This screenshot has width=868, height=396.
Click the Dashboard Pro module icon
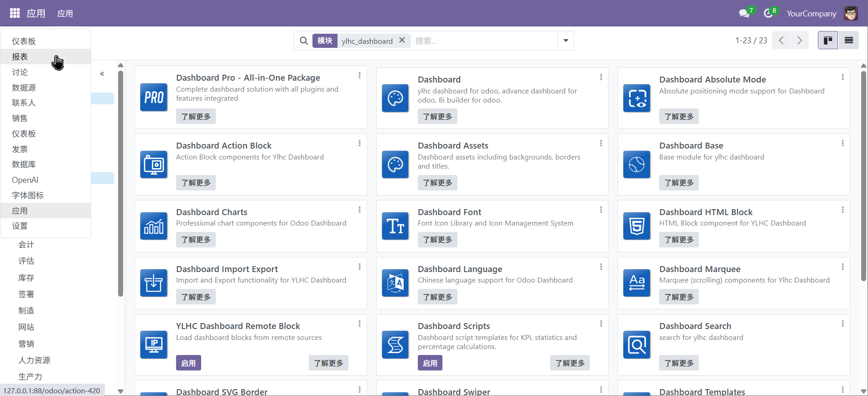[x=154, y=97]
